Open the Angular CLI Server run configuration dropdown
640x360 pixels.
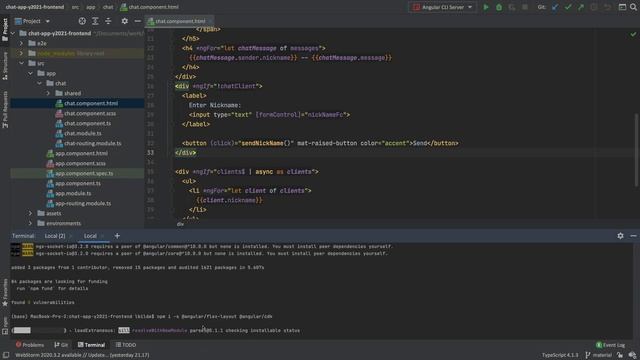click(442, 7)
